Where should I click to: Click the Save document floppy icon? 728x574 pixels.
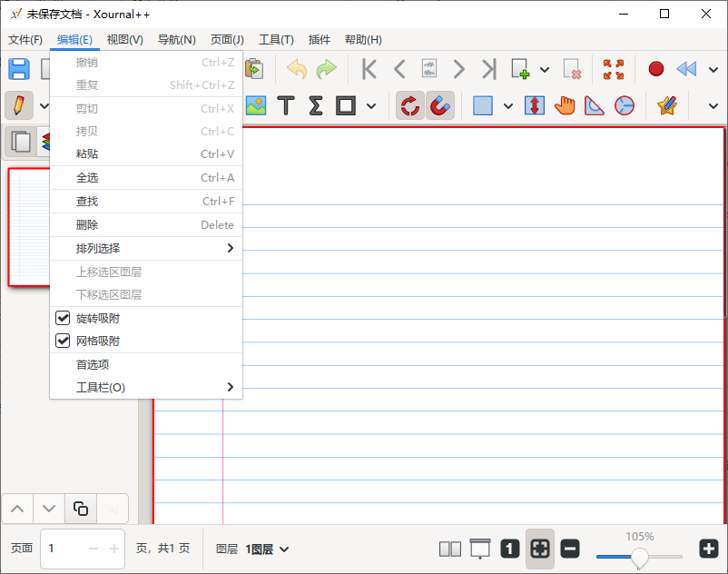click(19, 69)
